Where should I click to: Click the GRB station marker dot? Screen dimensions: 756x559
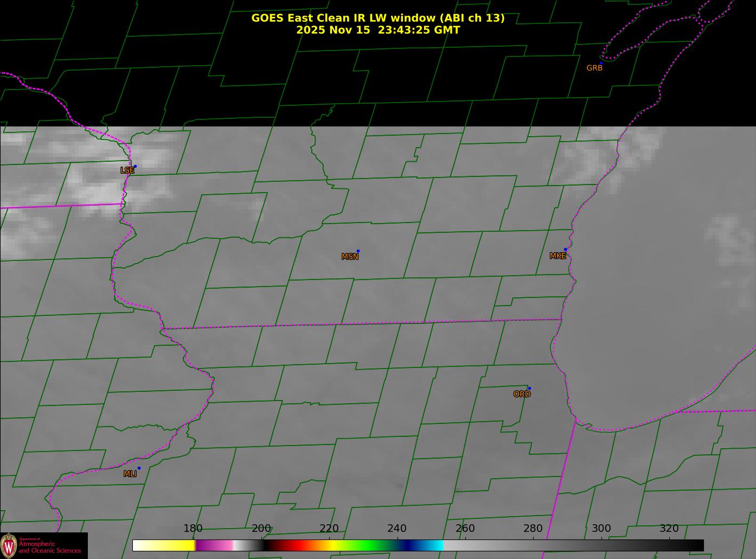pos(601,63)
